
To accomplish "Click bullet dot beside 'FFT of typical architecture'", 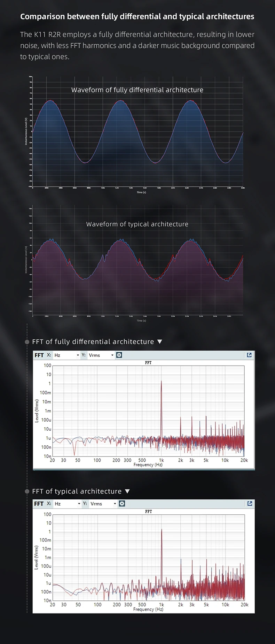I will tap(27, 491).
